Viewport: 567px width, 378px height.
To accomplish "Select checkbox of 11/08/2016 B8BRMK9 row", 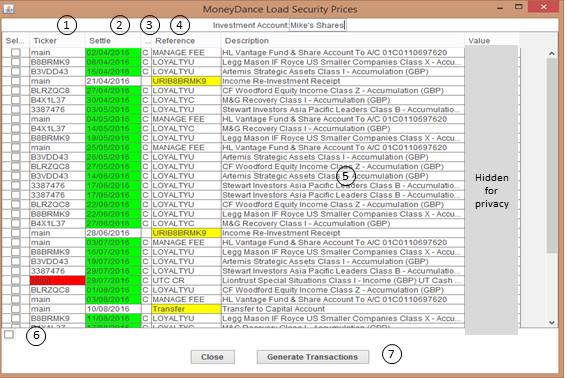I will pyautogui.click(x=16, y=318).
